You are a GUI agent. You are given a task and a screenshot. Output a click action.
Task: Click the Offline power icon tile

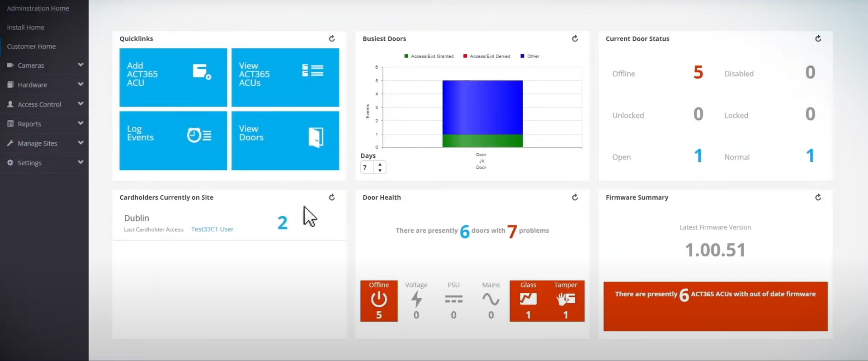pyautogui.click(x=379, y=300)
